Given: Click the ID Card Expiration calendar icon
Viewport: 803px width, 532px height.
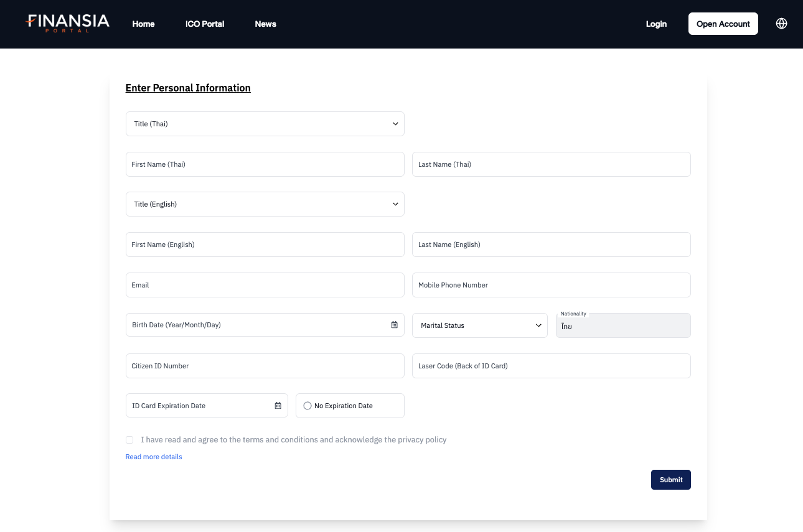Looking at the screenshot, I should tap(278, 406).
